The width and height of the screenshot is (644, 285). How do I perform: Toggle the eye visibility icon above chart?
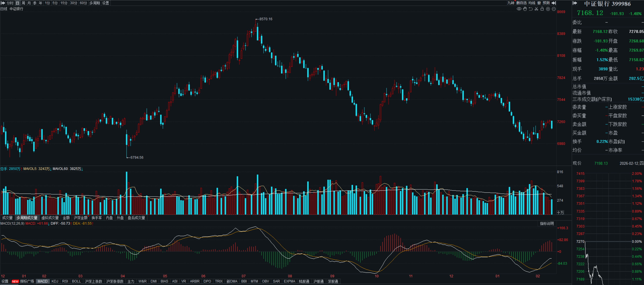coord(519,9)
